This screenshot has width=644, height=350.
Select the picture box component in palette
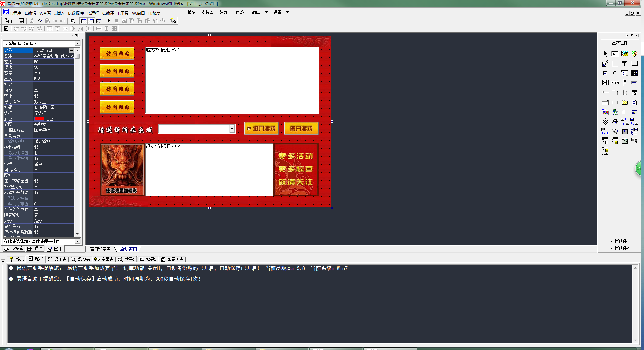click(624, 54)
